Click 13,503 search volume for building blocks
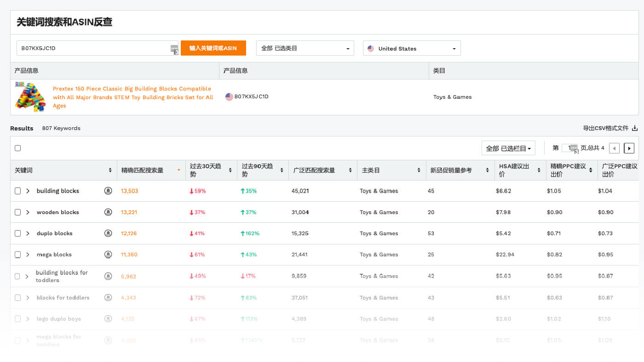The image size is (644, 362). click(x=129, y=191)
